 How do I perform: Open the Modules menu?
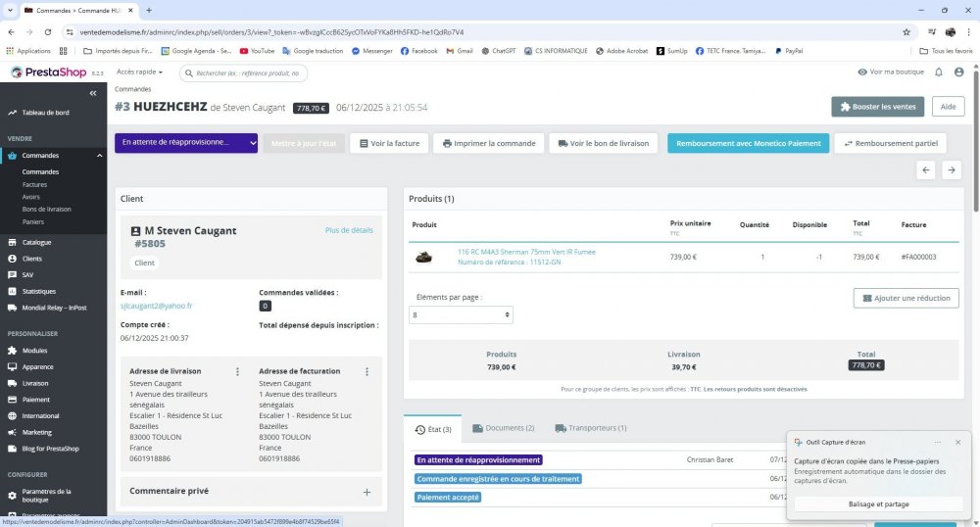coord(34,351)
